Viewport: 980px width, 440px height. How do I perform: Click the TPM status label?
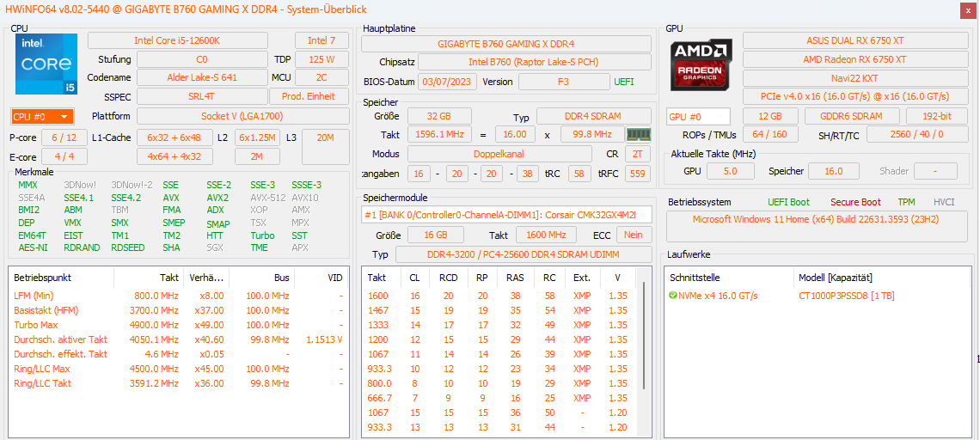point(906,202)
